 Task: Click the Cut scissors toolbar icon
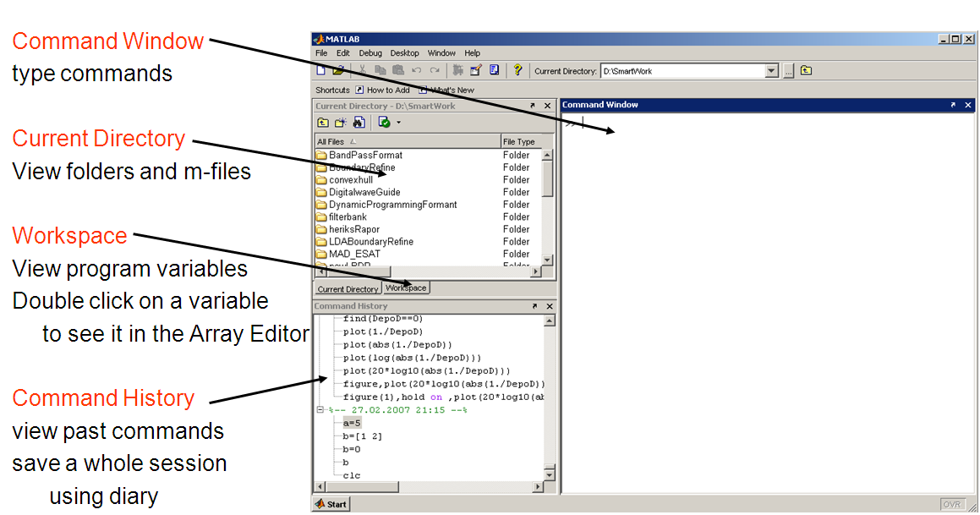click(x=363, y=71)
